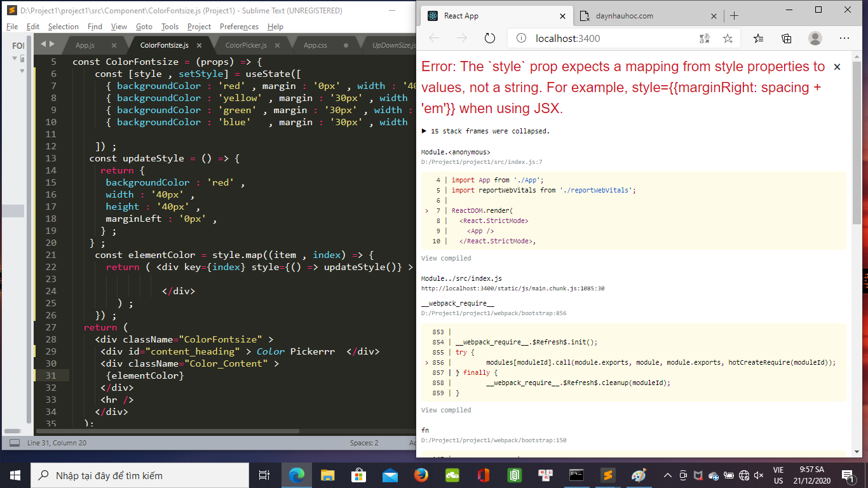Show hidden system tray icons chevron
Screen dimensions: 868x488
tap(667, 475)
